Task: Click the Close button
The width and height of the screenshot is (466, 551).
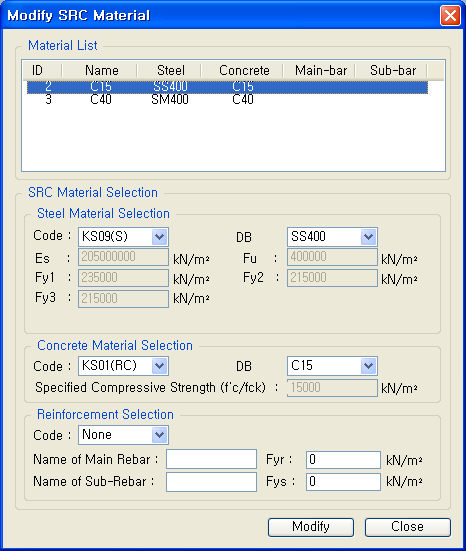Action: point(408,527)
